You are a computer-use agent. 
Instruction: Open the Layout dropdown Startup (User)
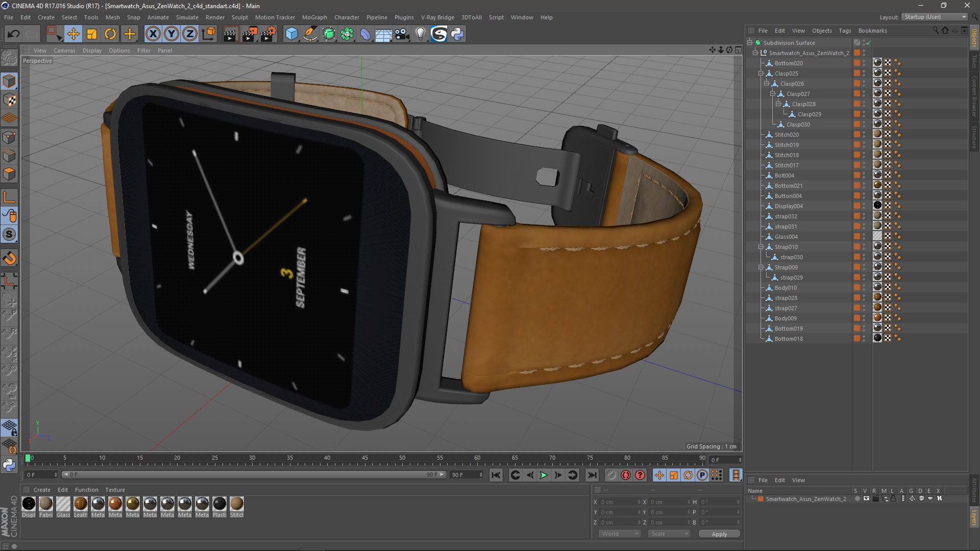click(x=935, y=17)
